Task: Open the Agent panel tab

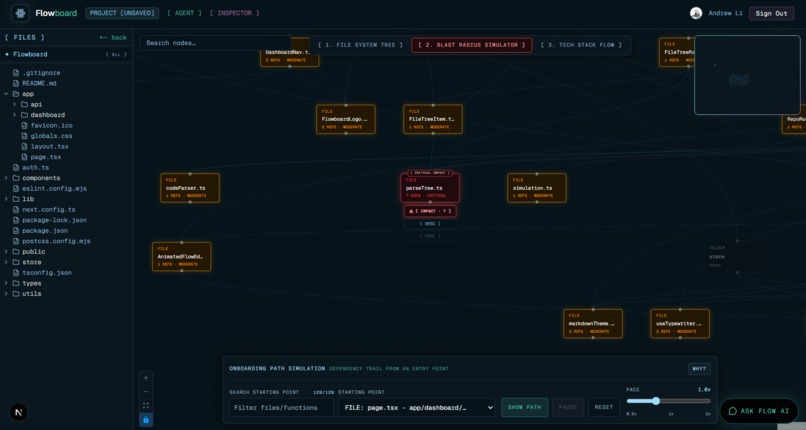Action: [x=185, y=13]
